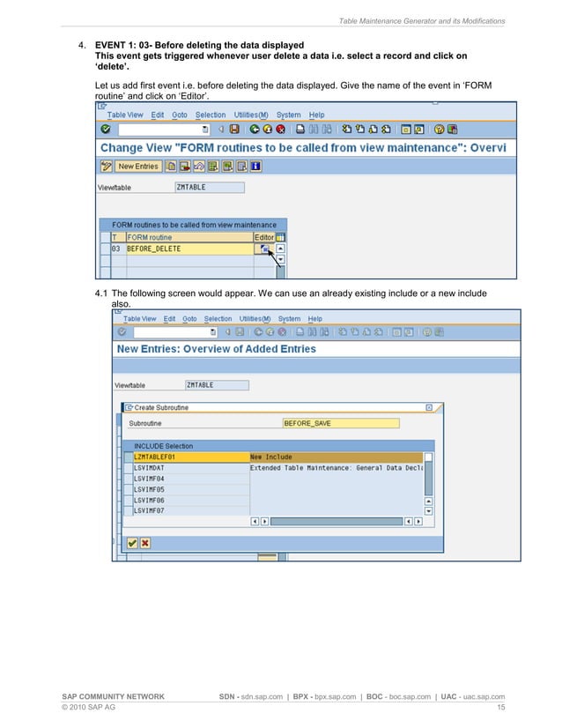The height and width of the screenshot is (728, 562).
Task: Select row marker for LSVIMF04 include
Action: [x=128, y=479]
